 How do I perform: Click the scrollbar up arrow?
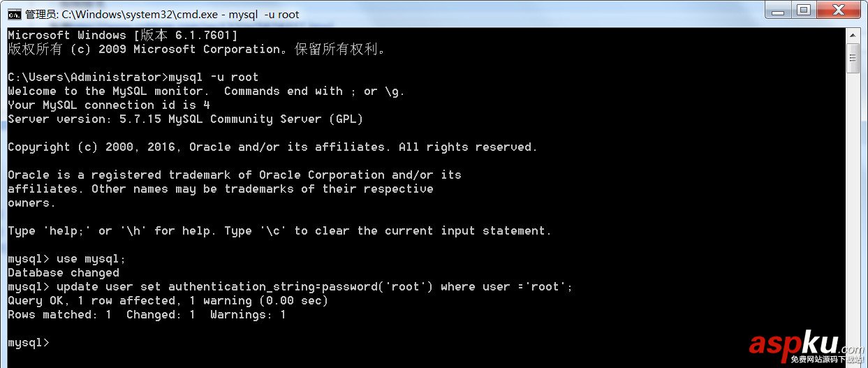click(x=853, y=34)
